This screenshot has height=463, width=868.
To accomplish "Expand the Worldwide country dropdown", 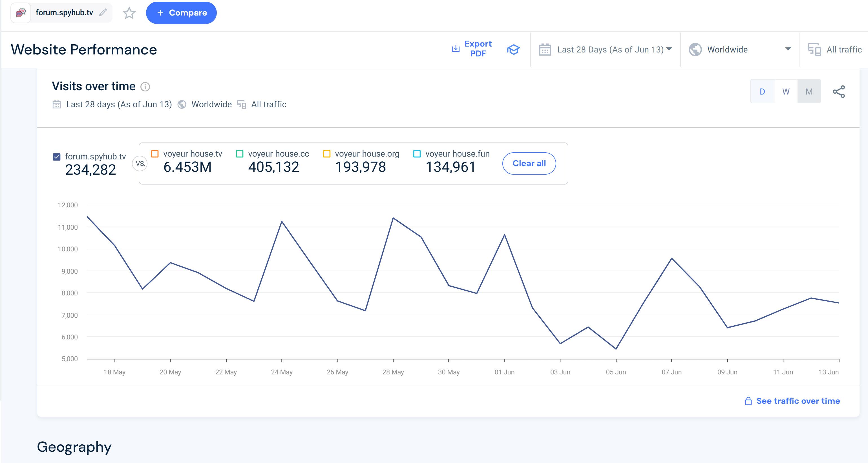I will pyautogui.click(x=740, y=50).
